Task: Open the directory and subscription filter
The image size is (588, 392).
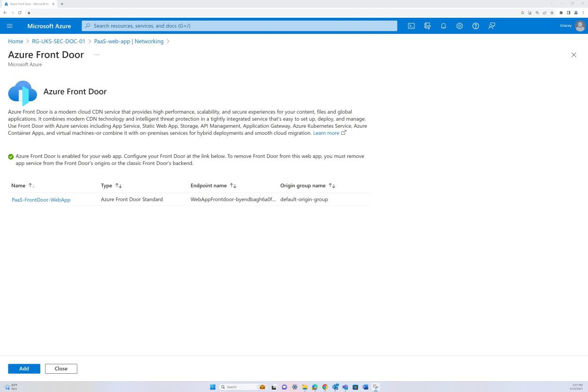Action: [x=428, y=26]
